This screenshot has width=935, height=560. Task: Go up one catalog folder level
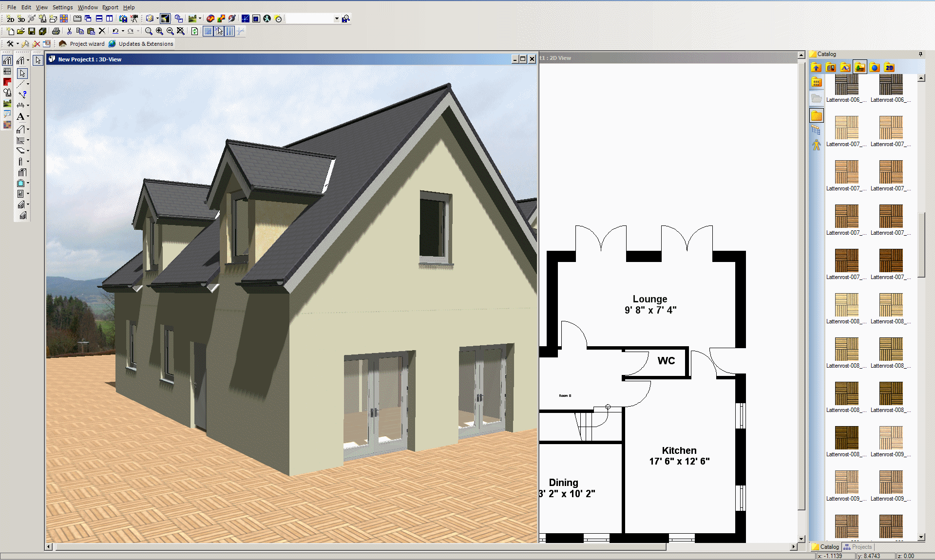click(816, 68)
